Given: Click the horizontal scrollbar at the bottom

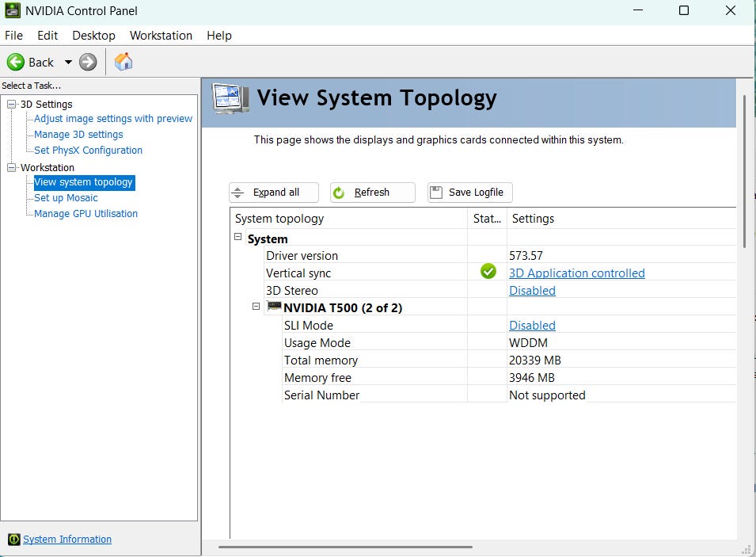Looking at the screenshot, I should point(345,547).
